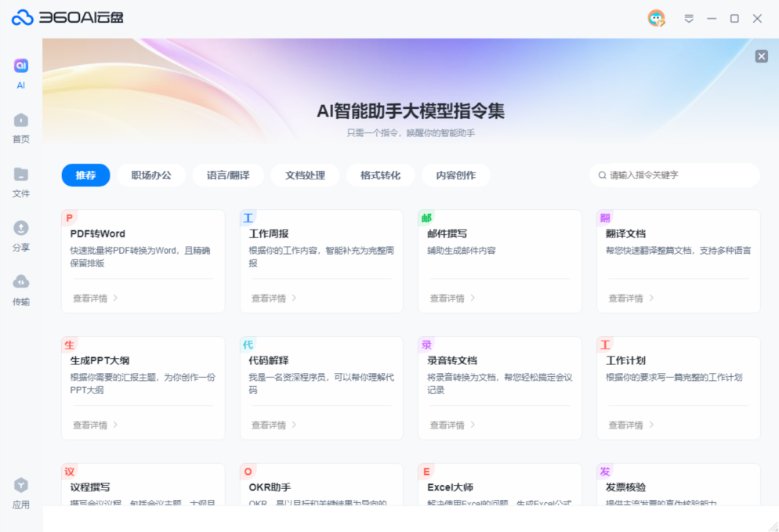Open 查看详情 for PDF转Word
The image size is (779, 532).
(x=96, y=298)
